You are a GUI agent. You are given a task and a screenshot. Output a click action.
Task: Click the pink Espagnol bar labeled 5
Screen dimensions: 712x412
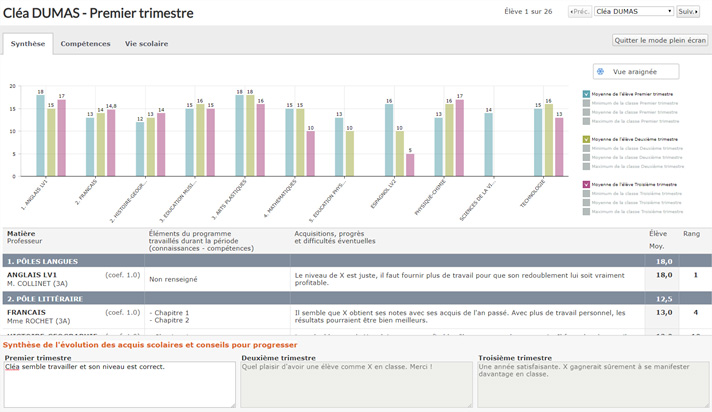tap(410, 165)
